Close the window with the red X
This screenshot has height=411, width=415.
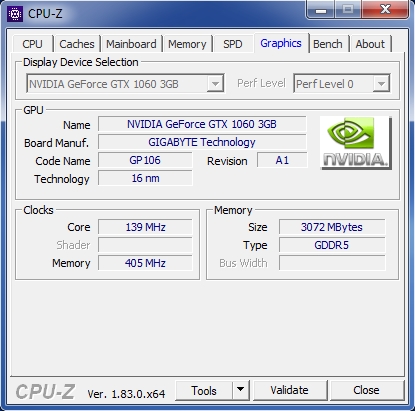click(x=385, y=9)
